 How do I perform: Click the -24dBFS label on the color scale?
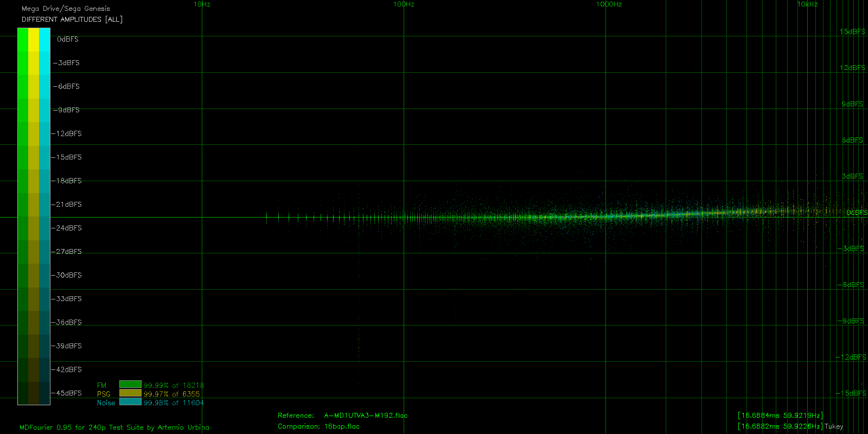(68, 228)
